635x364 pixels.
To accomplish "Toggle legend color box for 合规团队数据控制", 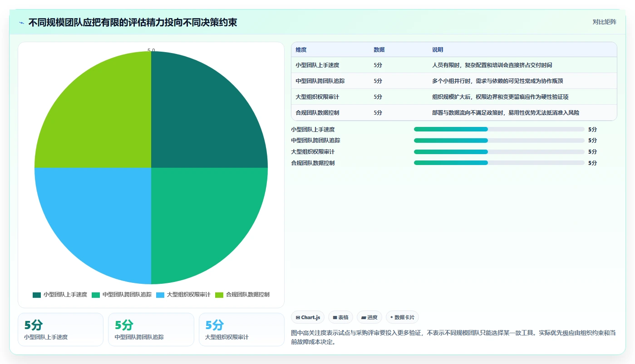I will [x=219, y=295].
